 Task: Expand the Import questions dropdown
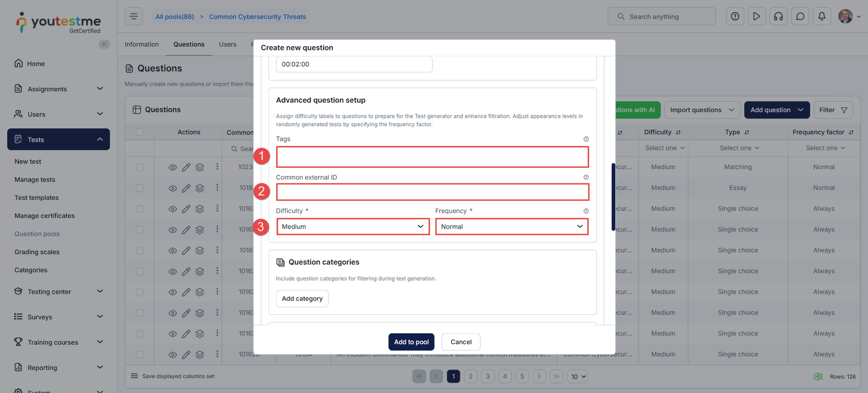702,110
